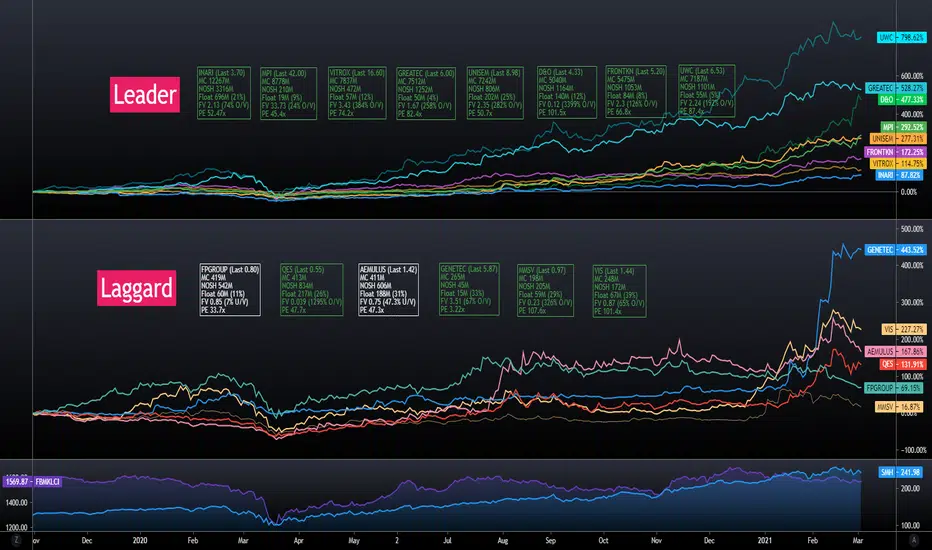The image size is (932, 550).
Task: Click the 1200.00 tick on left scale
Action: [x=17, y=527]
